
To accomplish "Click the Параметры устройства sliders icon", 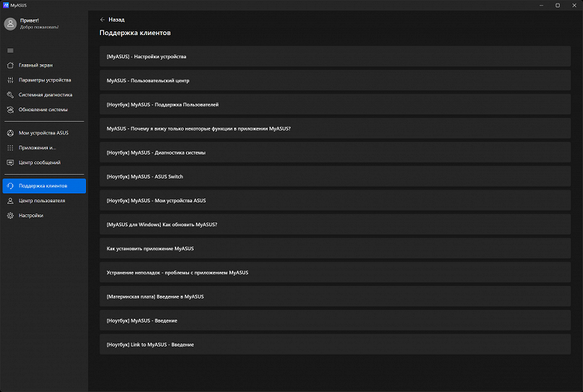I will coord(10,80).
